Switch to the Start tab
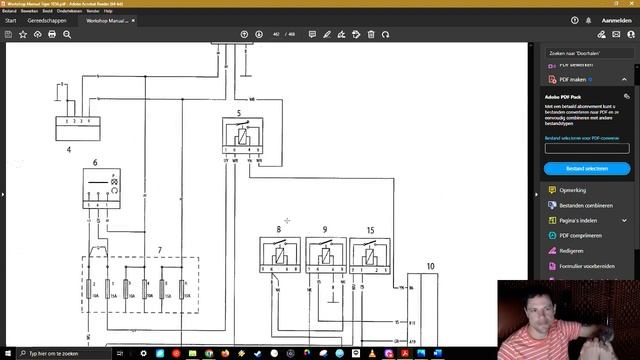640x360 pixels. 11,20
